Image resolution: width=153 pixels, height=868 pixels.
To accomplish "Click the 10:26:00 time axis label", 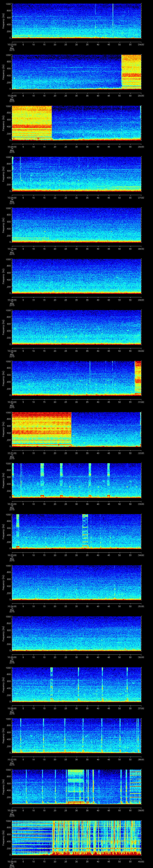I will [x=12, y=197].
